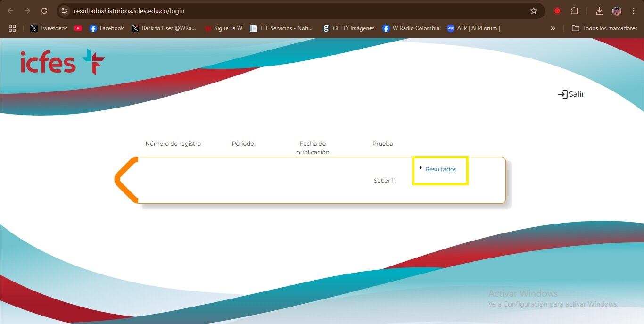644x324 pixels.
Task: Click the Salir logout link
Action: click(571, 94)
